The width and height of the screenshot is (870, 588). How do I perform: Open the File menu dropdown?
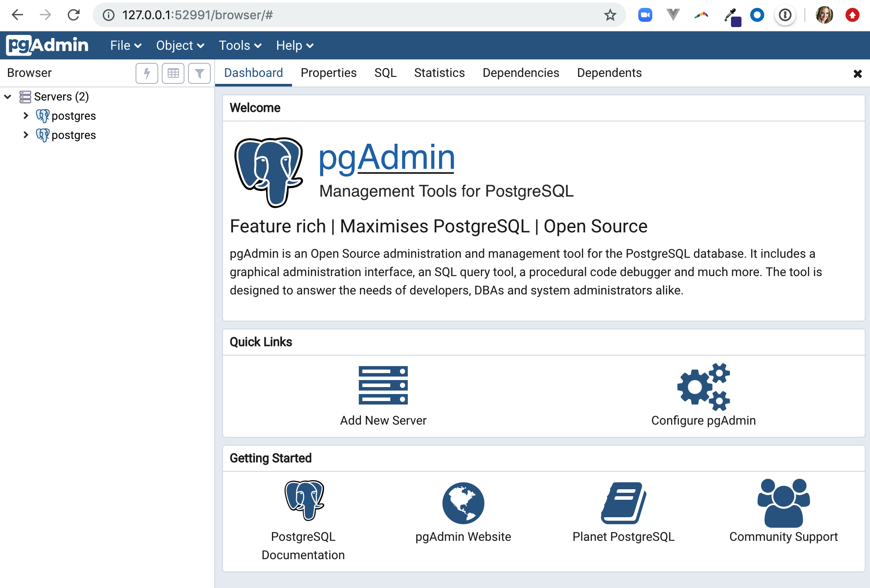125,45
